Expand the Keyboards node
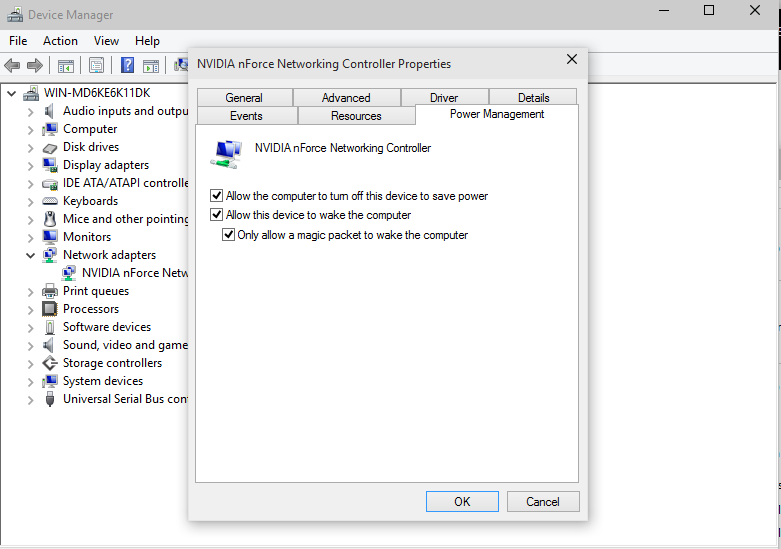781x549 pixels. pos(31,202)
